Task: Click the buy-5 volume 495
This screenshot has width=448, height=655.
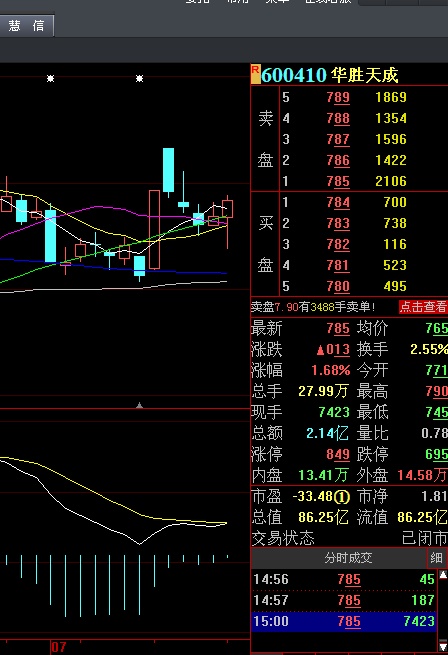Action: (395, 286)
